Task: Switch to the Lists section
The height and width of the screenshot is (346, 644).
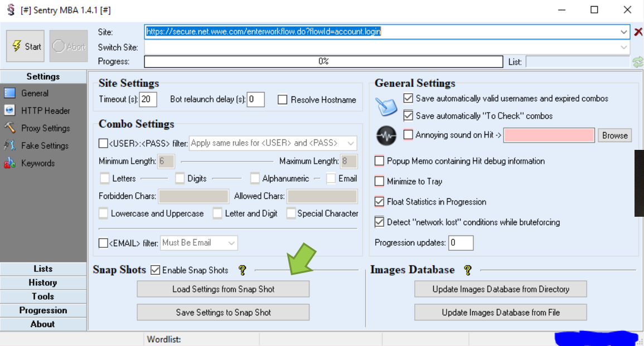Action: (x=43, y=269)
